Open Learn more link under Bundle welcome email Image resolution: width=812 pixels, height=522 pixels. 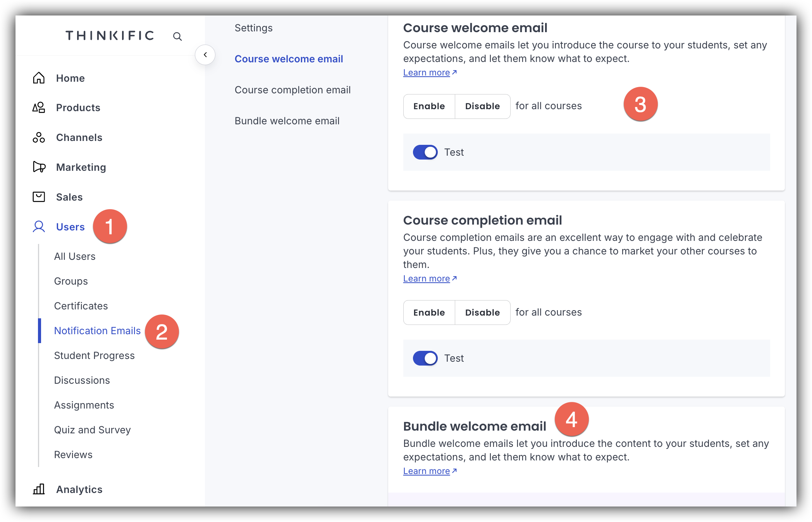(x=427, y=471)
